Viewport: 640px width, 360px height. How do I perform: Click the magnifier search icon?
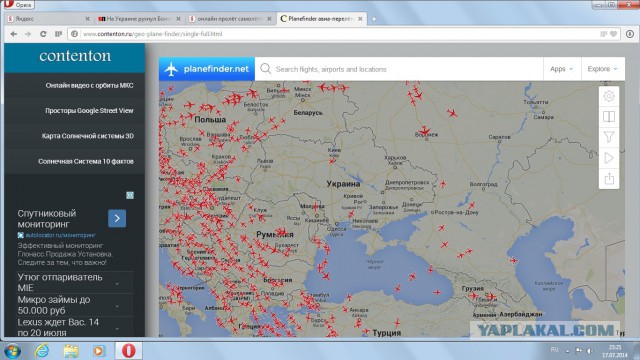(265, 69)
